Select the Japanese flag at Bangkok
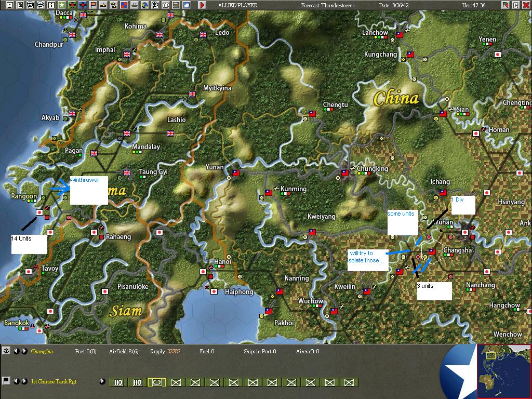The height and width of the screenshot is (399, 532). point(39,330)
